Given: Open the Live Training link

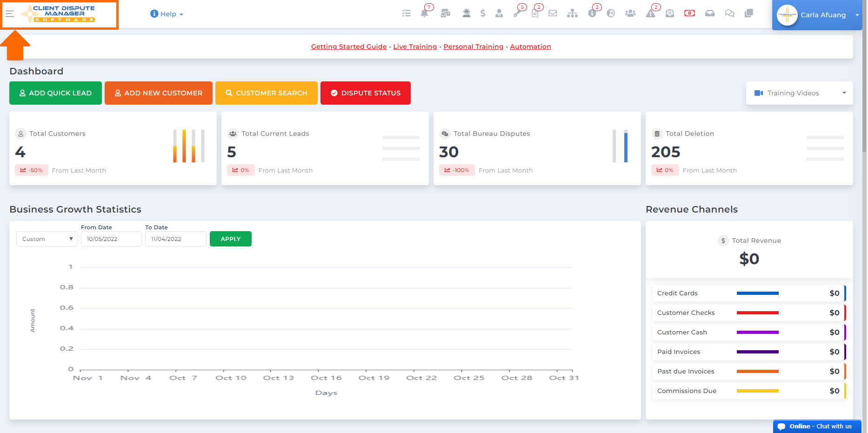Looking at the screenshot, I should [x=415, y=47].
